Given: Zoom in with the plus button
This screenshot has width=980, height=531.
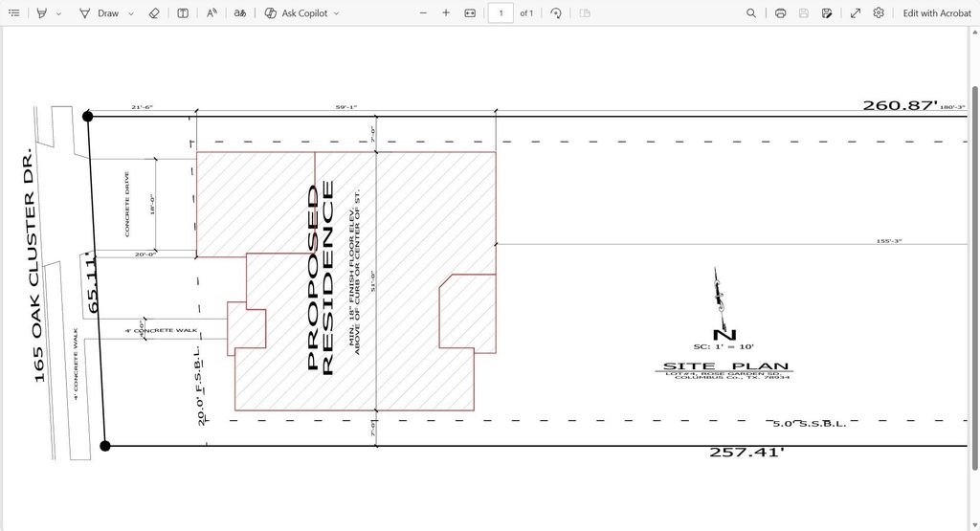Looking at the screenshot, I should (x=446, y=13).
